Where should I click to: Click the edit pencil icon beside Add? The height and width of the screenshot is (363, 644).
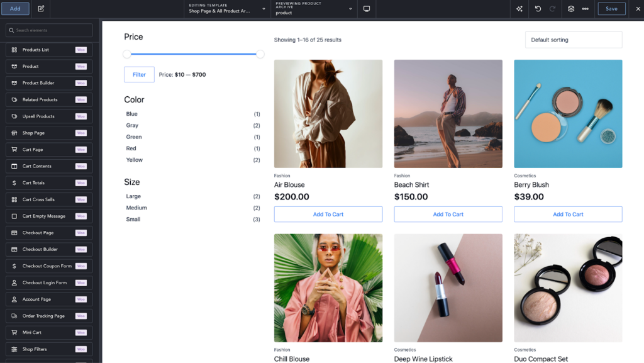40,8
